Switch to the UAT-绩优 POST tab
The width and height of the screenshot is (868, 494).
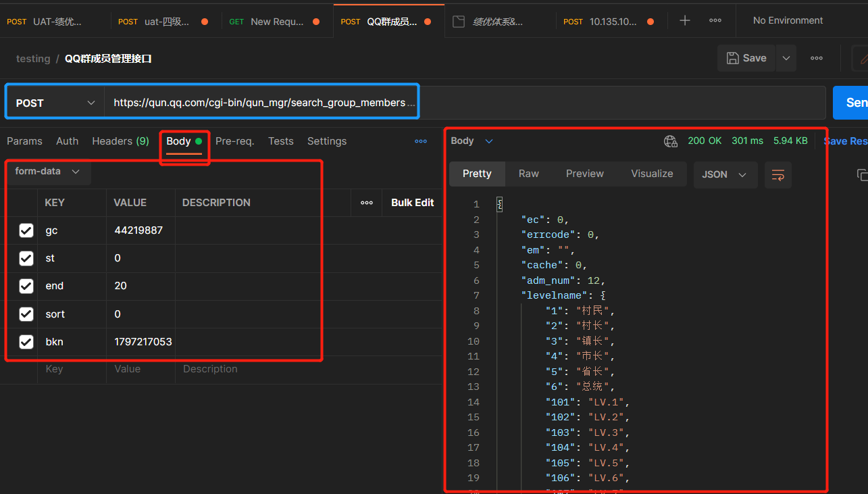pyautogui.click(x=55, y=22)
